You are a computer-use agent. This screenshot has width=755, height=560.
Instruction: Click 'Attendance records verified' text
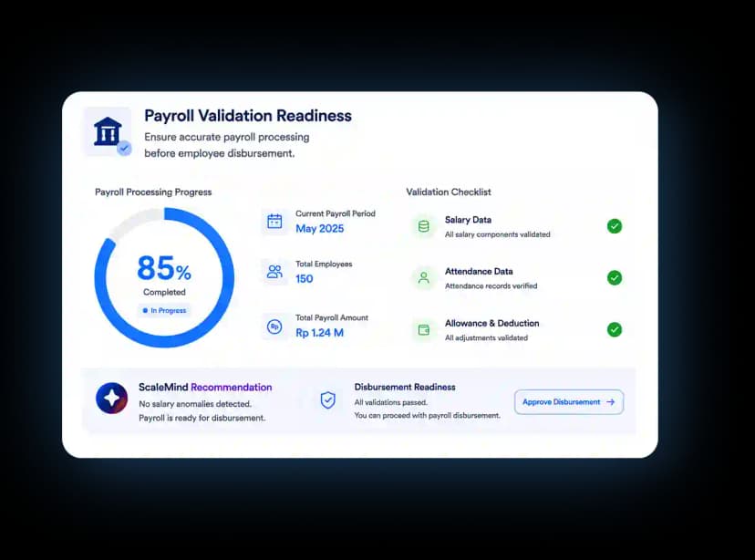tap(491, 286)
